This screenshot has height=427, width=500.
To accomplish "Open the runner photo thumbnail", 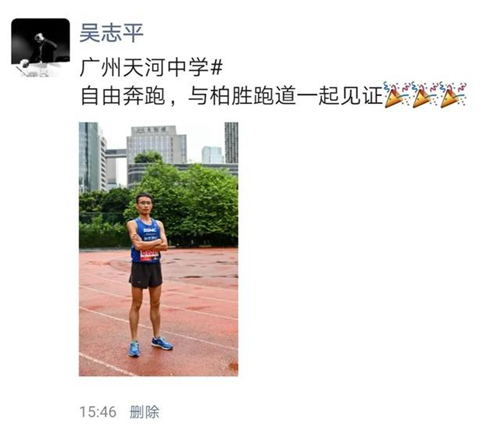I will coord(159,249).
